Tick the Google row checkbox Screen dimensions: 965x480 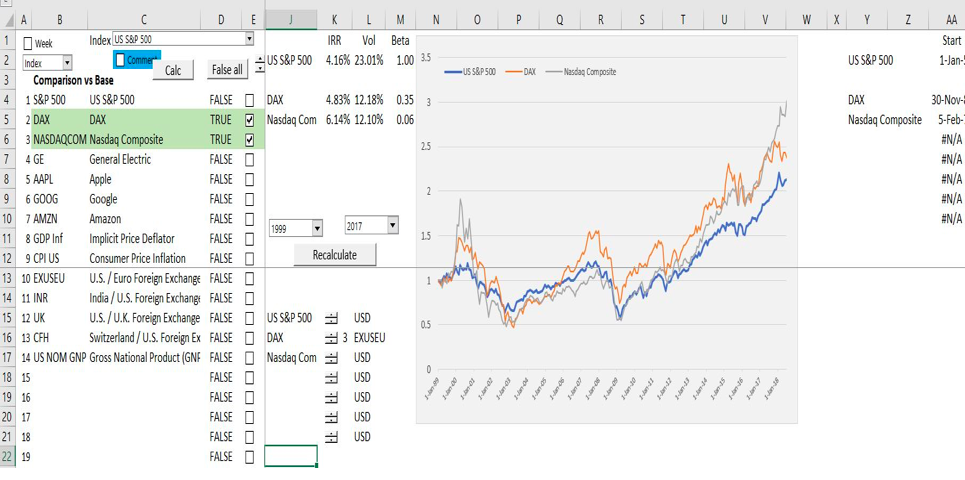(249, 199)
